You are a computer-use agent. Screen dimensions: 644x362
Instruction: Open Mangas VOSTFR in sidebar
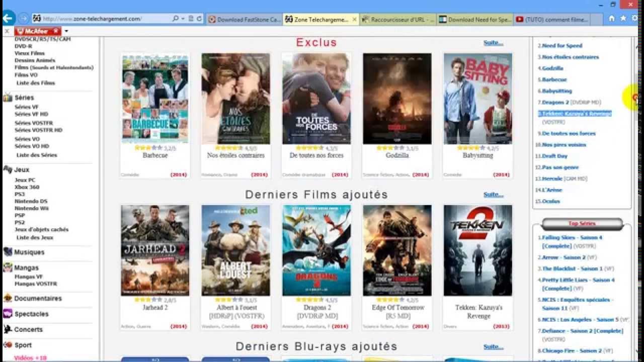click(x=36, y=284)
